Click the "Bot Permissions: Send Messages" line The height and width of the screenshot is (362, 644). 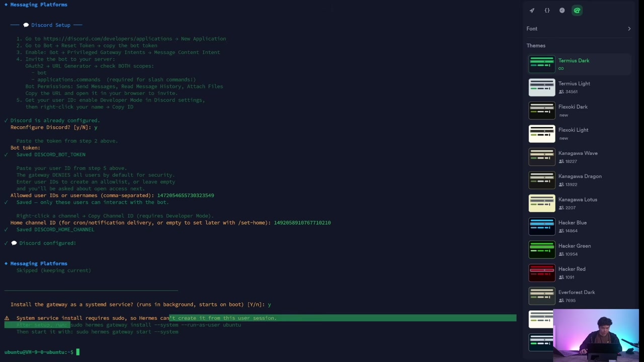coord(124,86)
